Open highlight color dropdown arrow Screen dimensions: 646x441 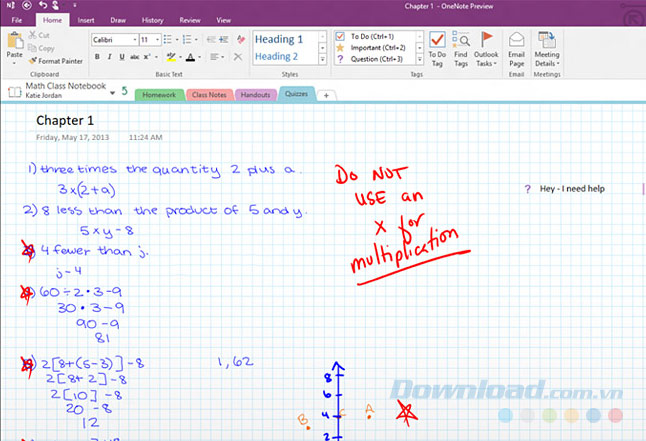(x=180, y=57)
